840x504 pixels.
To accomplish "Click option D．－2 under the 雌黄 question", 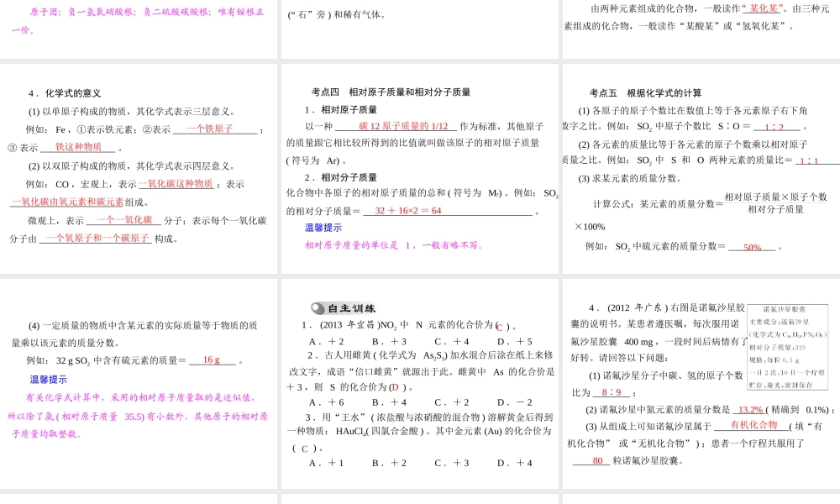I will point(514,402).
